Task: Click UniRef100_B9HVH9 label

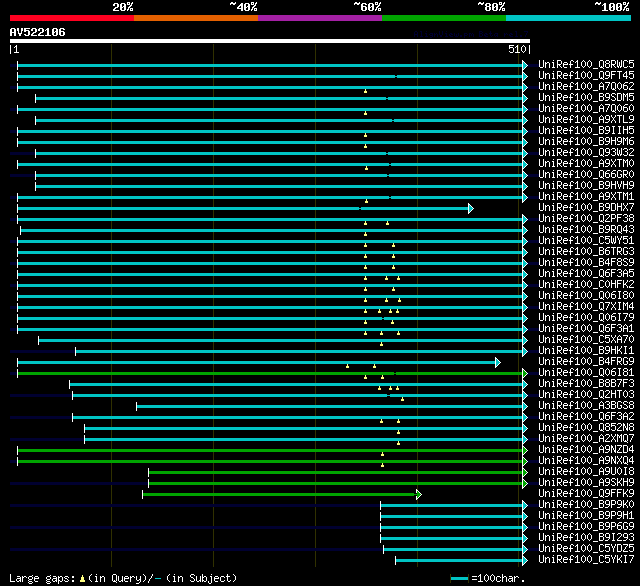Action: pyautogui.click(x=586, y=186)
